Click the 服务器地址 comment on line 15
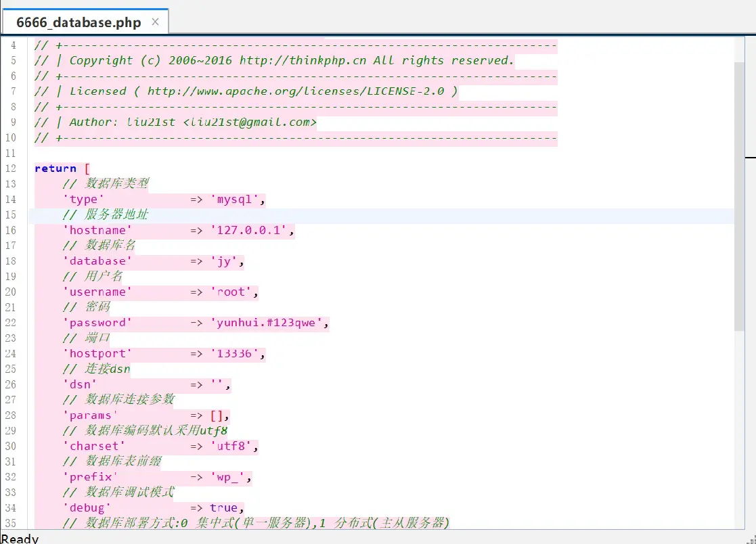The height and width of the screenshot is (544, 756). [106, 214]
